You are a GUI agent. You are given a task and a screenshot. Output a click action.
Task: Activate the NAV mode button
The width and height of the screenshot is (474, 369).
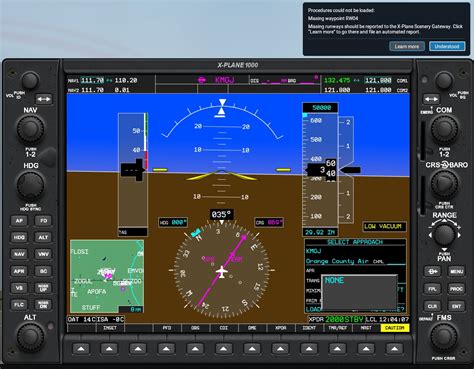coord(19,254)
